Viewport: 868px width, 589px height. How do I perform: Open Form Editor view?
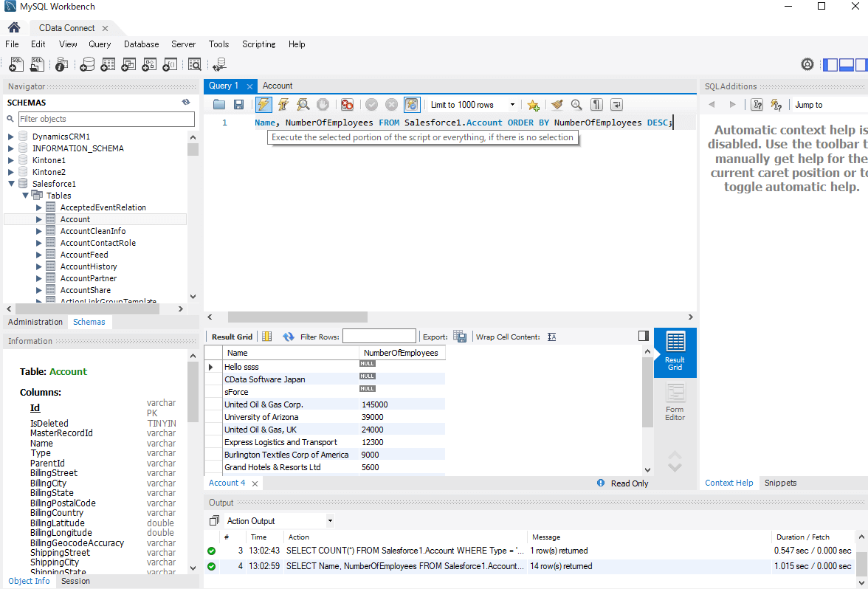(x=675, y=402)
